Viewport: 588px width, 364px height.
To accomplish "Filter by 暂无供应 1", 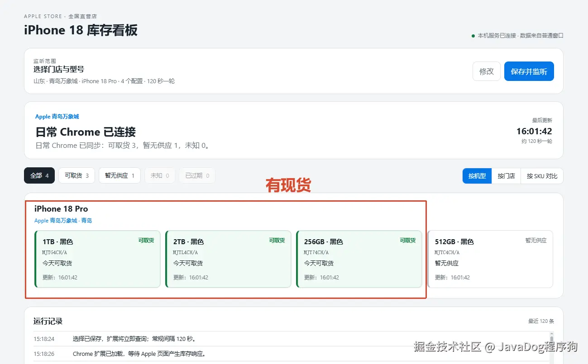I will click(x=120, y=175).
